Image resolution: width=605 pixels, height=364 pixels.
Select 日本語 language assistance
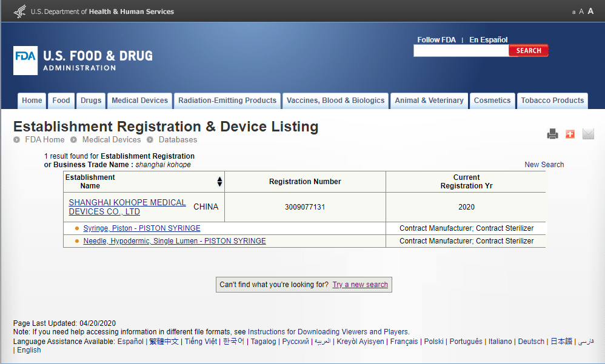561,342
